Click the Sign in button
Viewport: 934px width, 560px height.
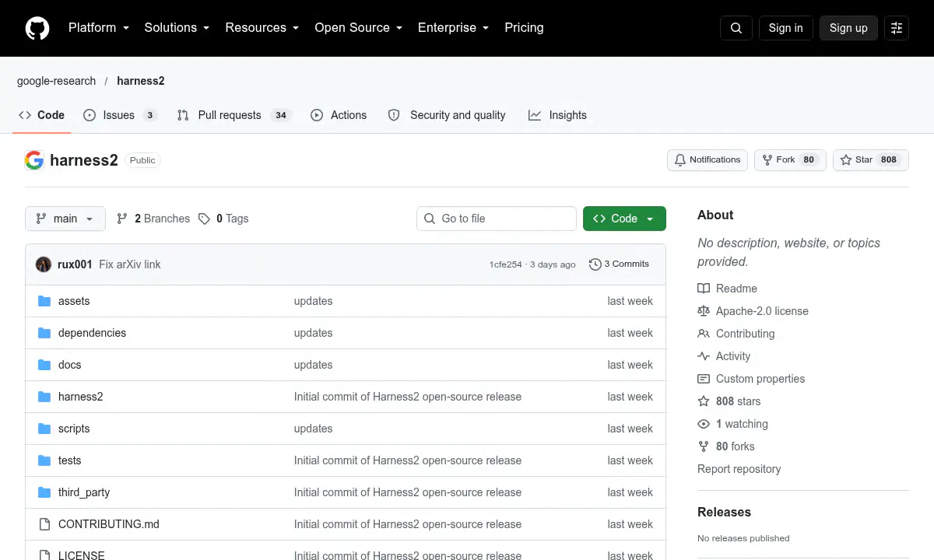click(785, 28)
